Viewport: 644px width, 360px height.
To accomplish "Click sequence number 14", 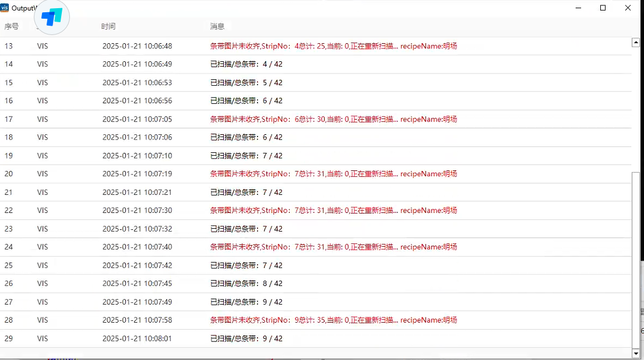I will 9,64.
